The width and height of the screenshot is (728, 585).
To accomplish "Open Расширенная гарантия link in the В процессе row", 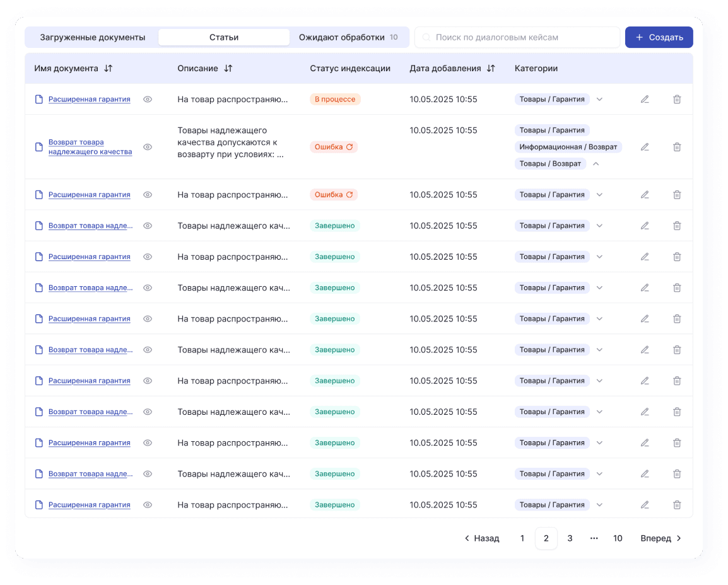I will (89, 99).
